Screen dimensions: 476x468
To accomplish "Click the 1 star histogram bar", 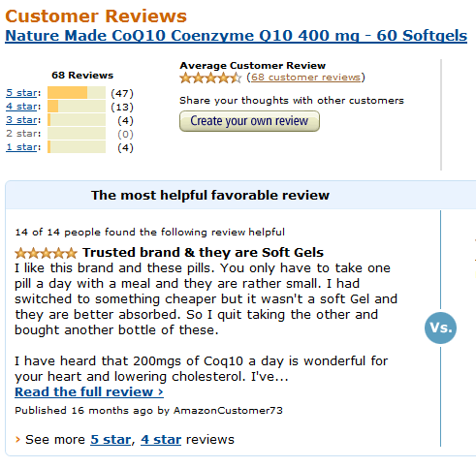I will pyautogui.click(x=77, y=146).
